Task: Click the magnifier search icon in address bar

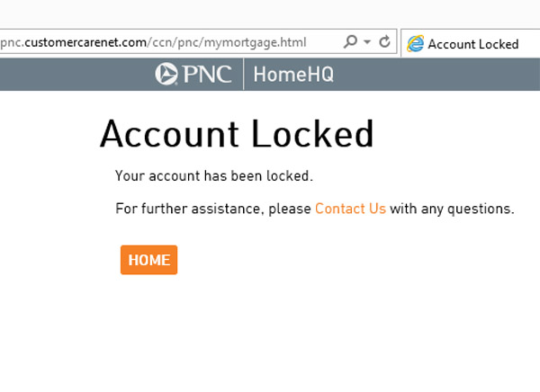Action: click(x=350, y=42)
